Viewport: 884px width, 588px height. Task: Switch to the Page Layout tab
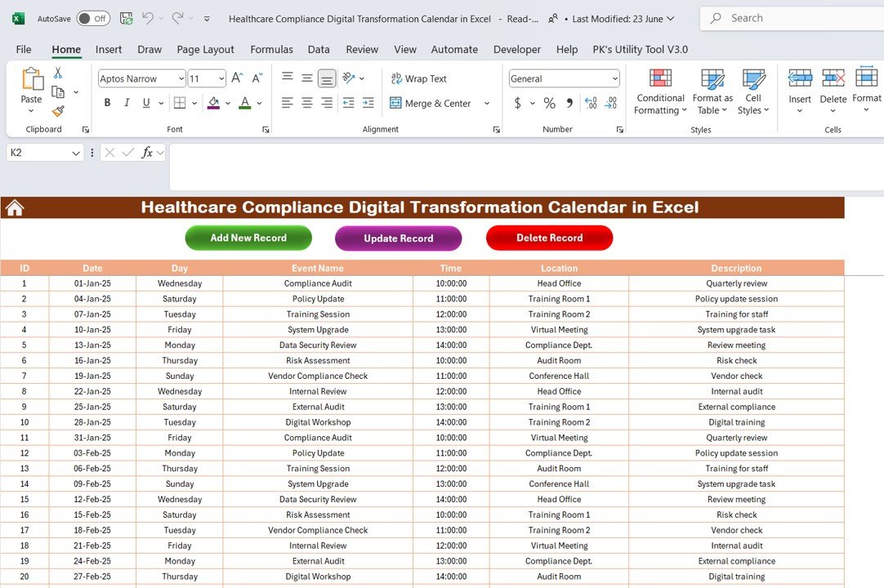[x=205, y=50]
